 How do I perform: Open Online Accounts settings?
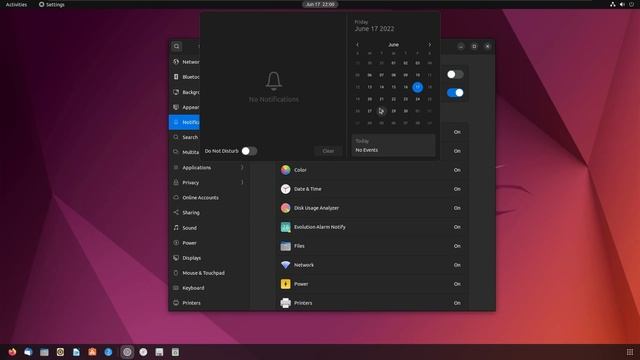pos(209,198)
